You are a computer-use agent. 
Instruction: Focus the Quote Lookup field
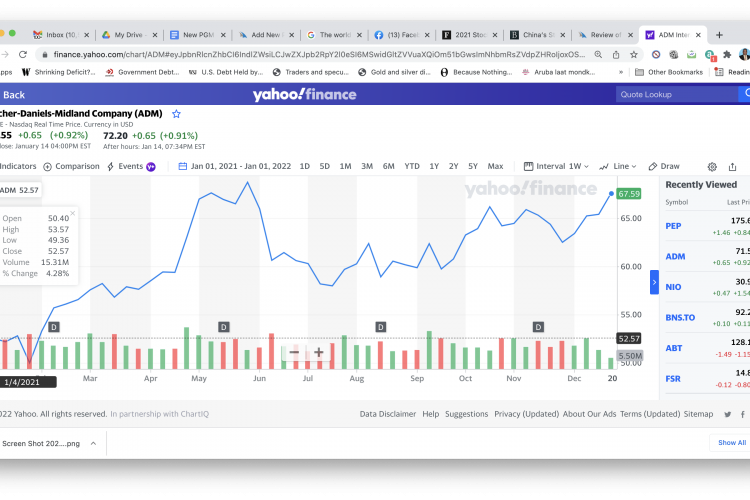click(677, 94)
